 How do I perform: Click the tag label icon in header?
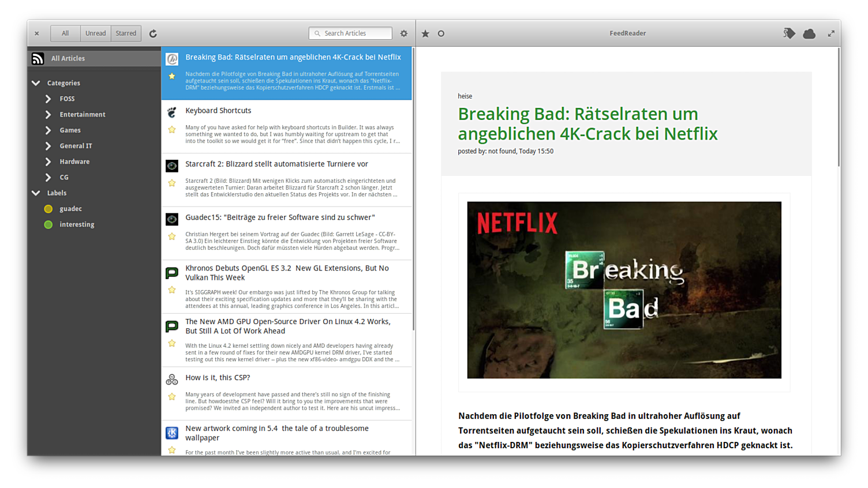point(789,33)
